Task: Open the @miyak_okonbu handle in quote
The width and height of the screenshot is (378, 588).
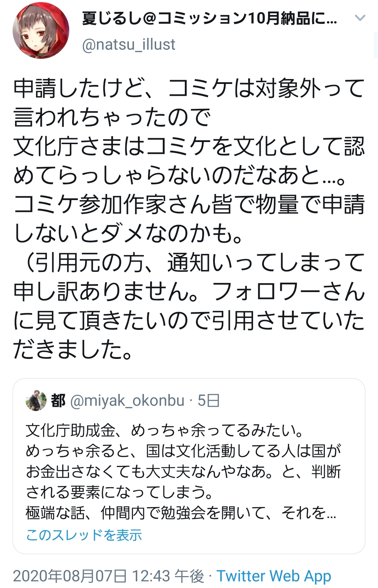Action: (127, 401)
